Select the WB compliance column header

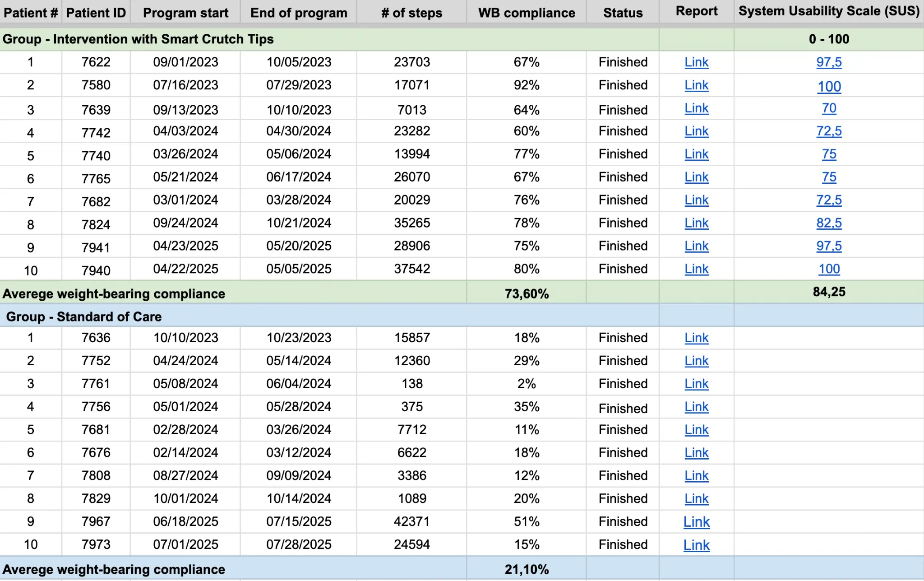(x=527, y=13)
